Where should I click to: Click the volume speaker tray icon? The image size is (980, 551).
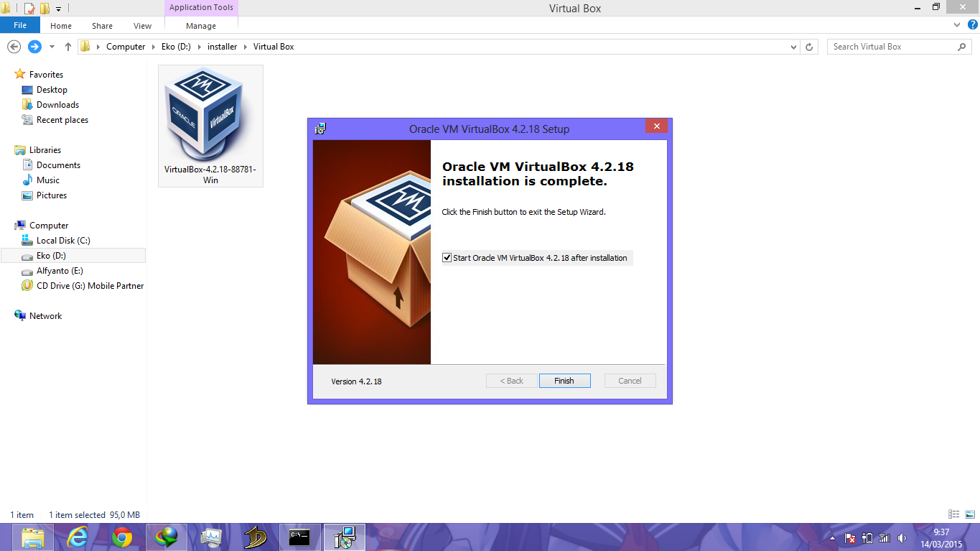[x=902, y=538]
